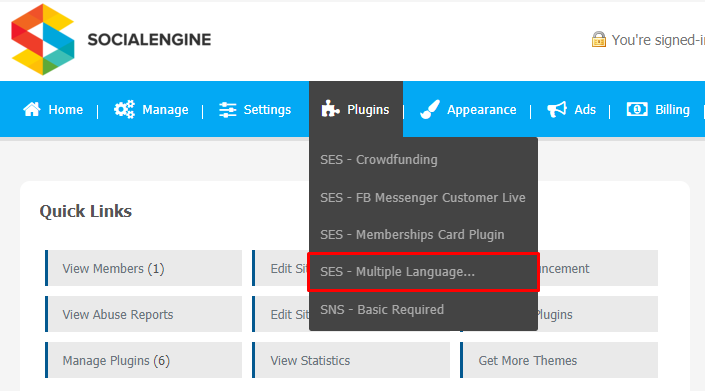
Task: Click the Quick Links heading
Action: pos(85,211)
